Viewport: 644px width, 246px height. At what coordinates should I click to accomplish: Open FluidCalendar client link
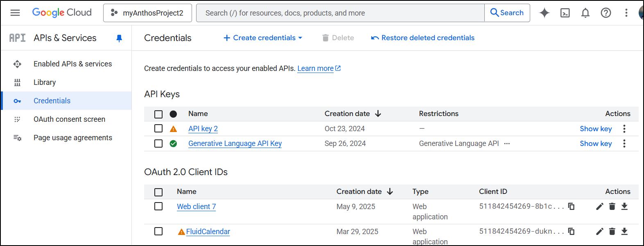[x=208, y=232]
